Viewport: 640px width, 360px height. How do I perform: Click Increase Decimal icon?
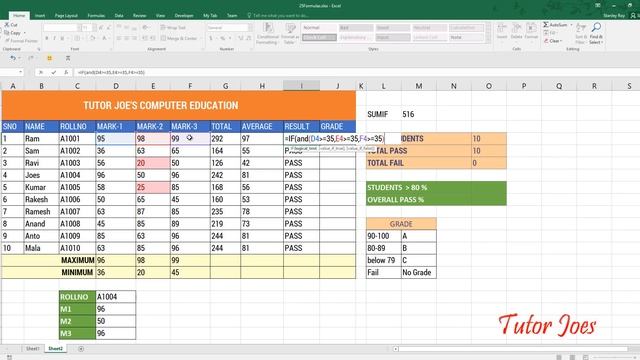point(240,38)
